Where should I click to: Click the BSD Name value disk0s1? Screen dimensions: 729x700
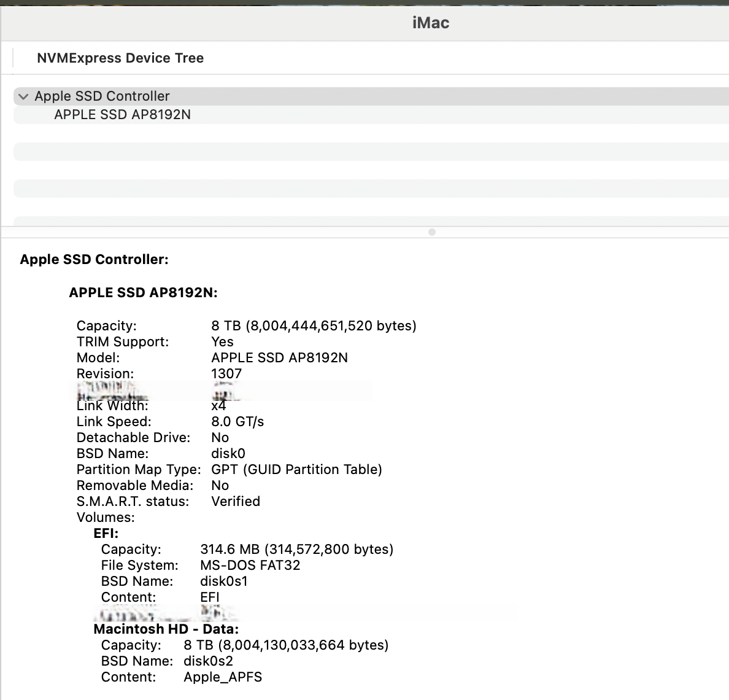[223, 581]
